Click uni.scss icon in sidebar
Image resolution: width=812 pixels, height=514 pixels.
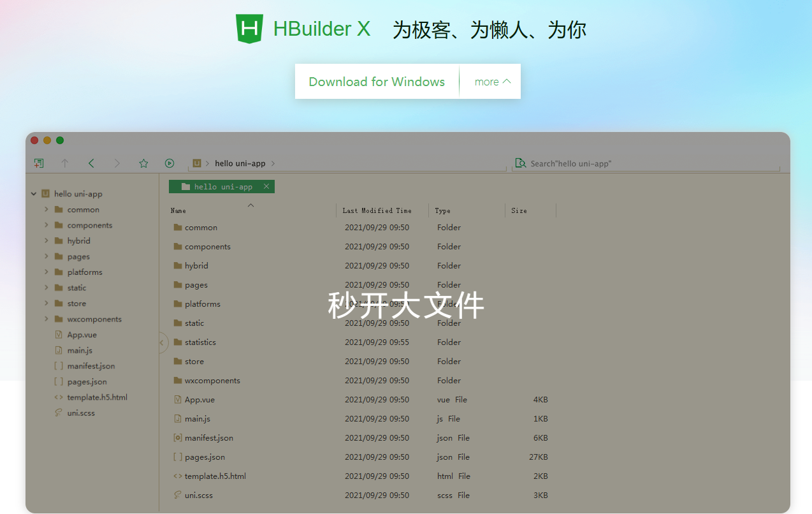click(x=59, y=413)
